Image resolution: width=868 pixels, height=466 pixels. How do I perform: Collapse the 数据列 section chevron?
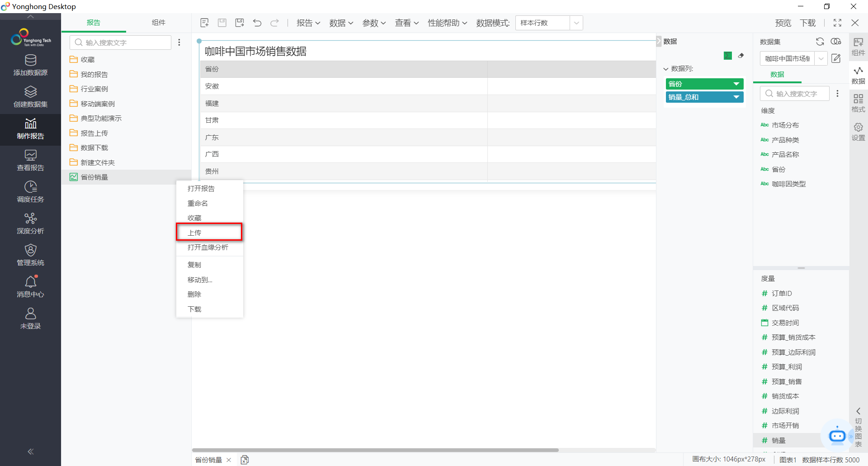(665, 69)
